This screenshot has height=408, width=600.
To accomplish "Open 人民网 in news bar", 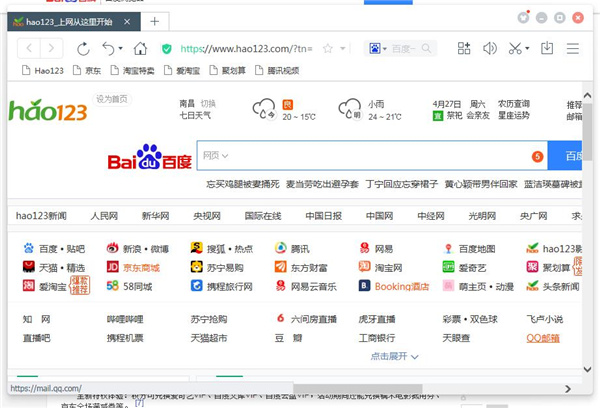I will tap(104, 216).
